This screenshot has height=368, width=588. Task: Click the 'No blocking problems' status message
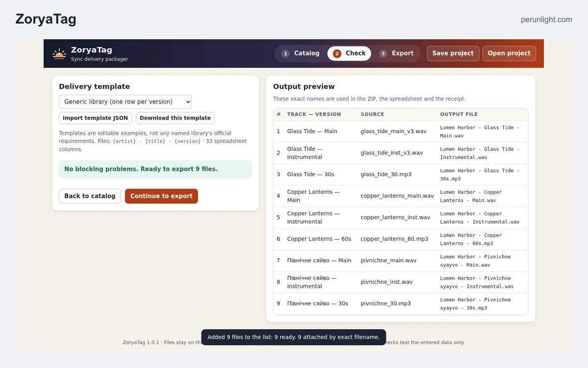tap(155, 169)
